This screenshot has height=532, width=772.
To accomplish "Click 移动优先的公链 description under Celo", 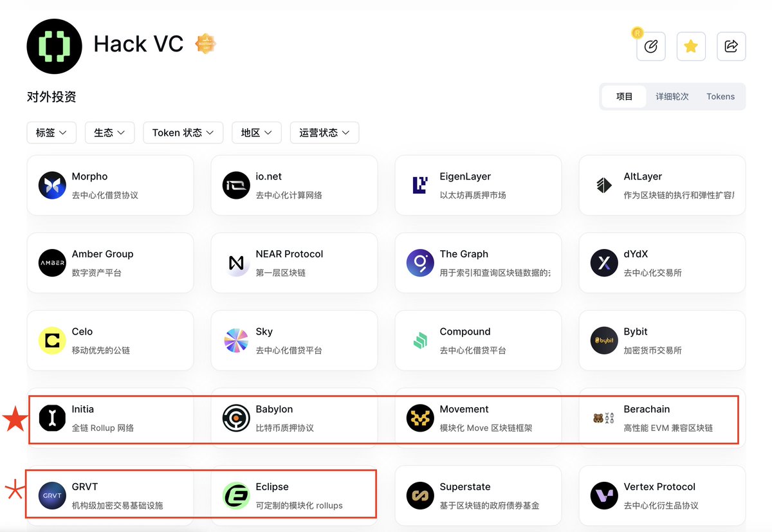I will tap(101, 351).
